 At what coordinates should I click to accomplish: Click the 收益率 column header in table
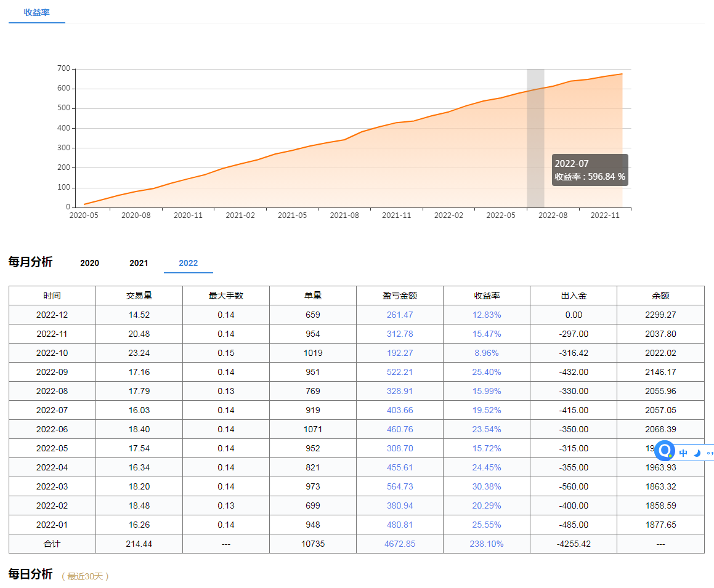point(487,296)
